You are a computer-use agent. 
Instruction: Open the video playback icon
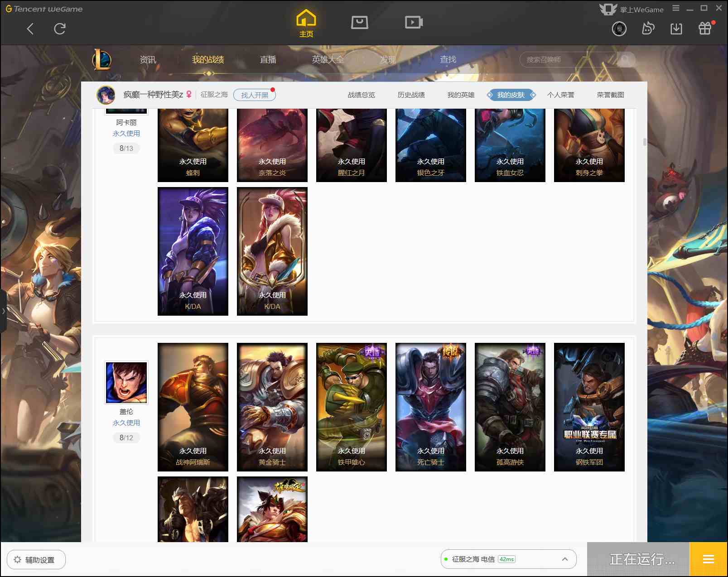[414, 22]
